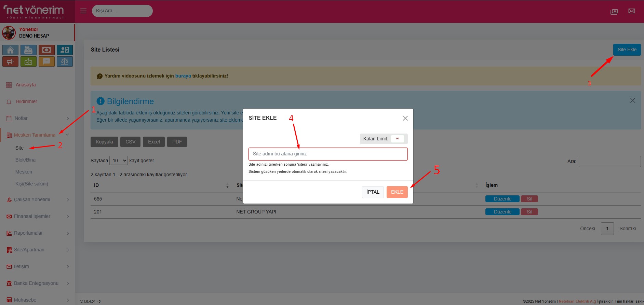This screenshot has height=305, width=644.
Task: Click the Site Ekle button
Action: 627,50
